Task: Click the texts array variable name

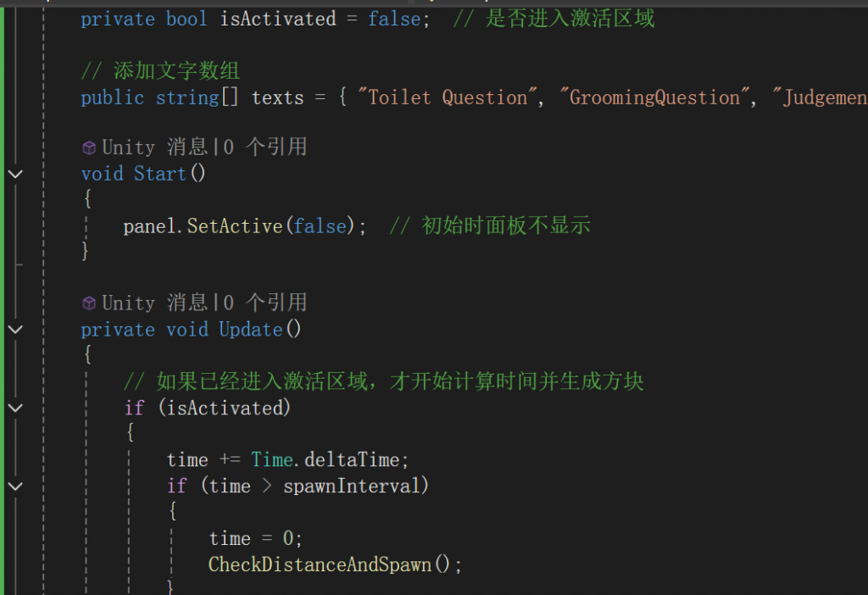Action: pos(277,98)
